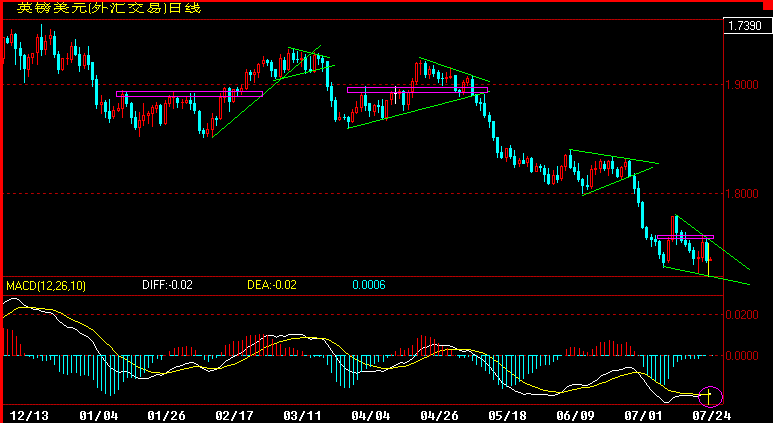Select the DEA:-0.02 readout
The width and height of the screenshot is (773, 423).
(272, 285)
